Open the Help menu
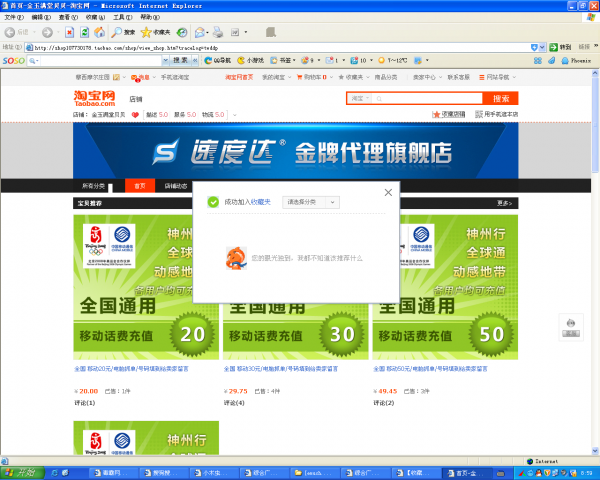The image size is (600, 480). (150, 17)
